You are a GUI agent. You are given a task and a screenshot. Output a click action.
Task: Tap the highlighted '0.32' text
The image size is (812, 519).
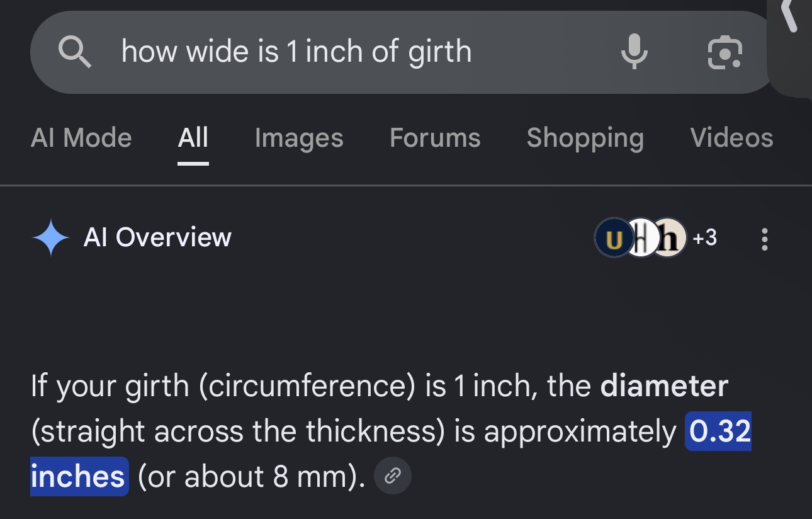click(718, 431)
